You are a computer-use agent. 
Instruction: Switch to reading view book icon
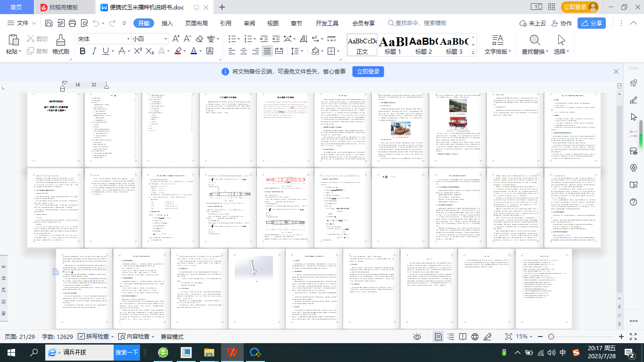pyautogui.click(x=463, y=337)
